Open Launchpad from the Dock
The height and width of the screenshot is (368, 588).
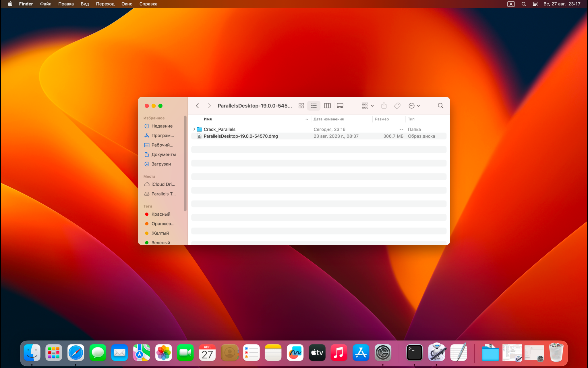pos(54,352)
